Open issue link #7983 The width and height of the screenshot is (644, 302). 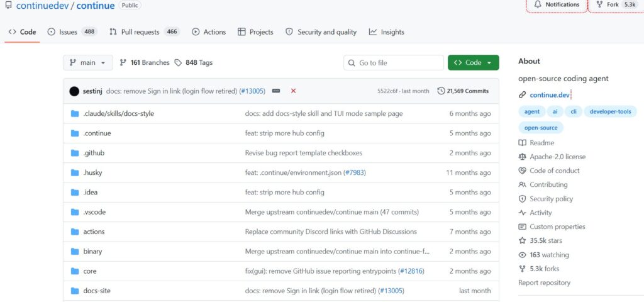coord(355,172)
